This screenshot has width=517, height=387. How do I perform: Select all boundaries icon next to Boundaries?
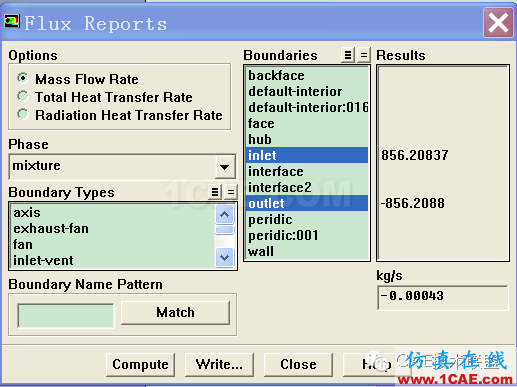coord(348,55)
